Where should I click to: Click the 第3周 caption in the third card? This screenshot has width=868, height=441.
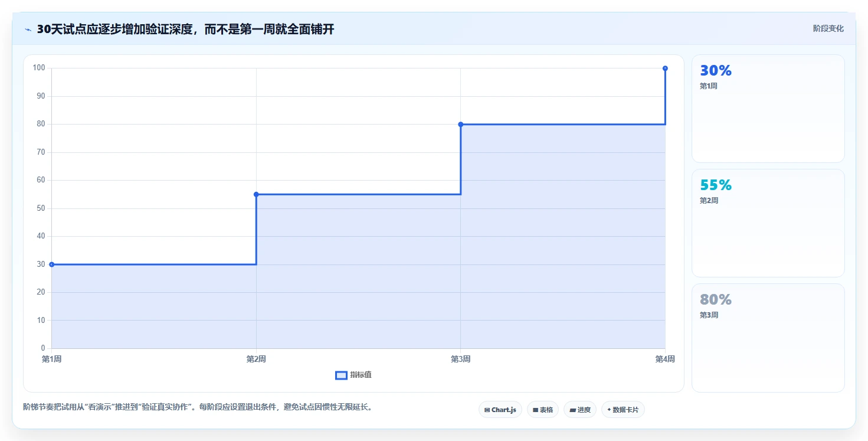coord(709,315)
